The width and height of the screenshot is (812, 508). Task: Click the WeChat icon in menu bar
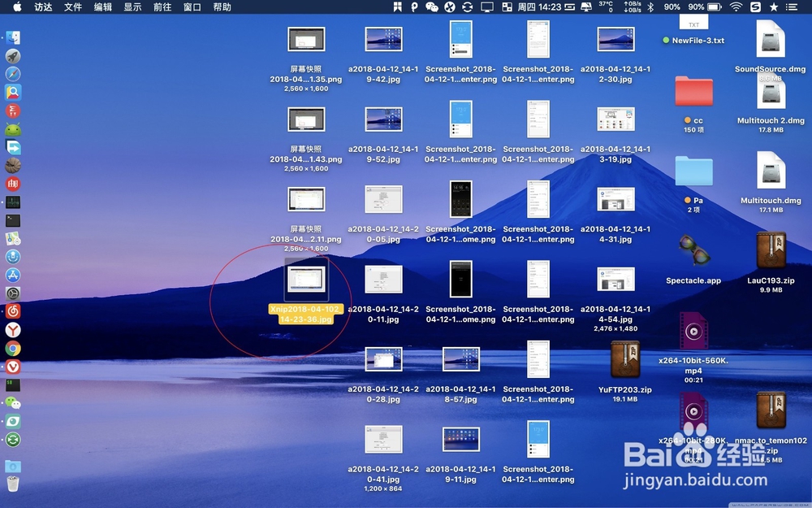tap(432, 7)
